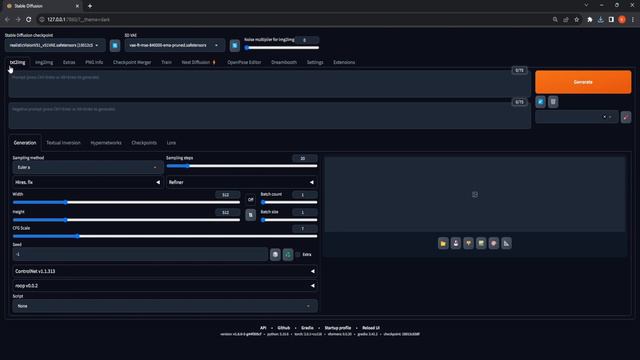The image size is (640, 360).
Task: Send image to extras via ruler icon
Action: [506, 243]
